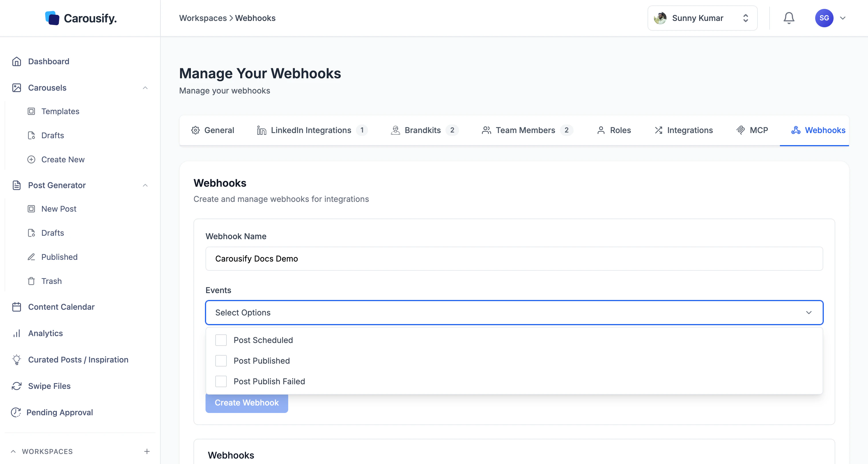Screen dimensions: 868x464
Task: Click the Webhooks breadcrumb item
Action: click(255, 18)
